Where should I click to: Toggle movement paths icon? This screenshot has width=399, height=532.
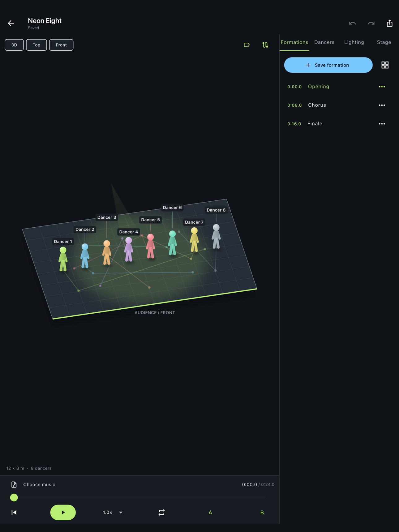[265, 45]
